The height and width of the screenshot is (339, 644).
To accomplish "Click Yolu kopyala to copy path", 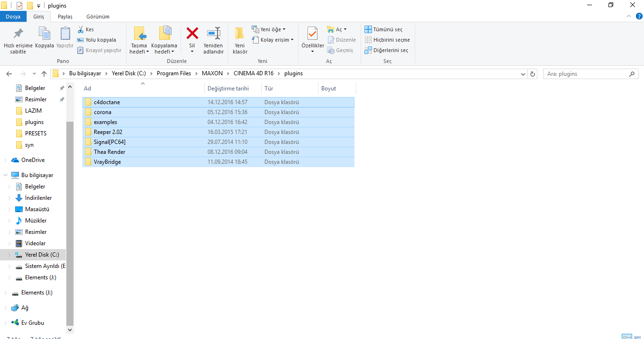I will coord(96,40).
